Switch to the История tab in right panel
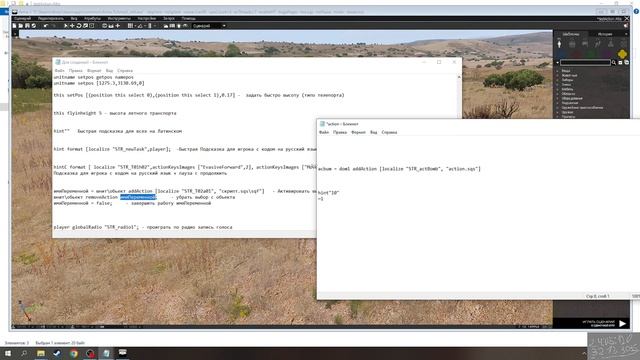 tap(605, 34)
